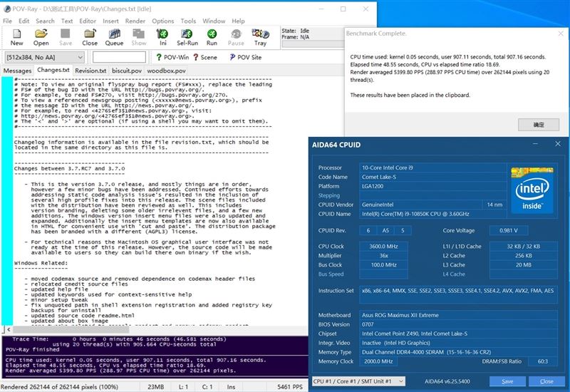Click the New file toolbar icon
Viewport: 570px width, 392px height.
click(16, 38)
